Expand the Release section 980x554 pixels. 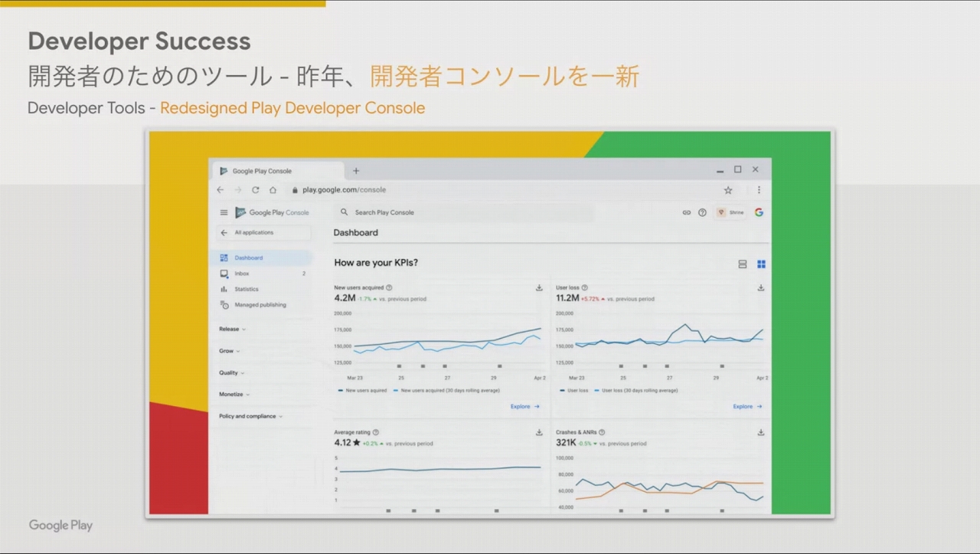(x=233, y=329)
